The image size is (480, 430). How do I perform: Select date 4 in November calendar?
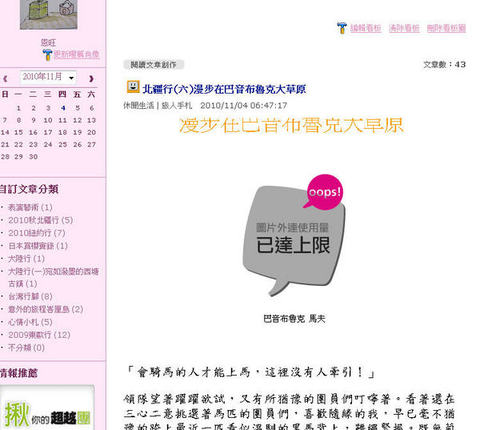point(63,108)
